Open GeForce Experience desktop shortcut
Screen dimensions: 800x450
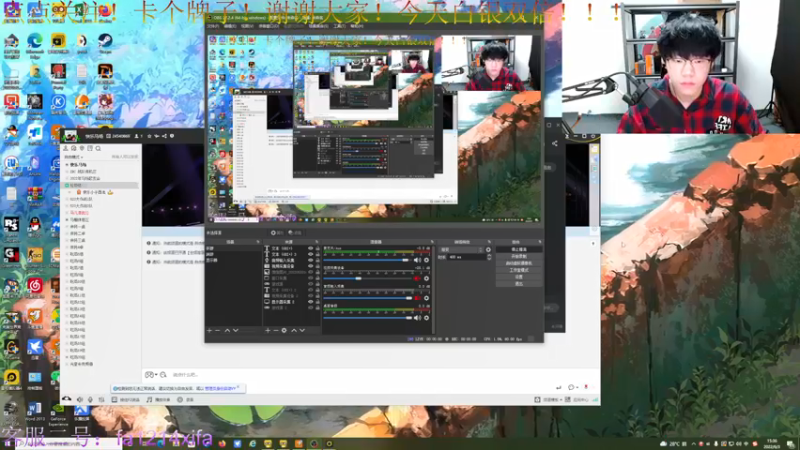click(58, 414)
